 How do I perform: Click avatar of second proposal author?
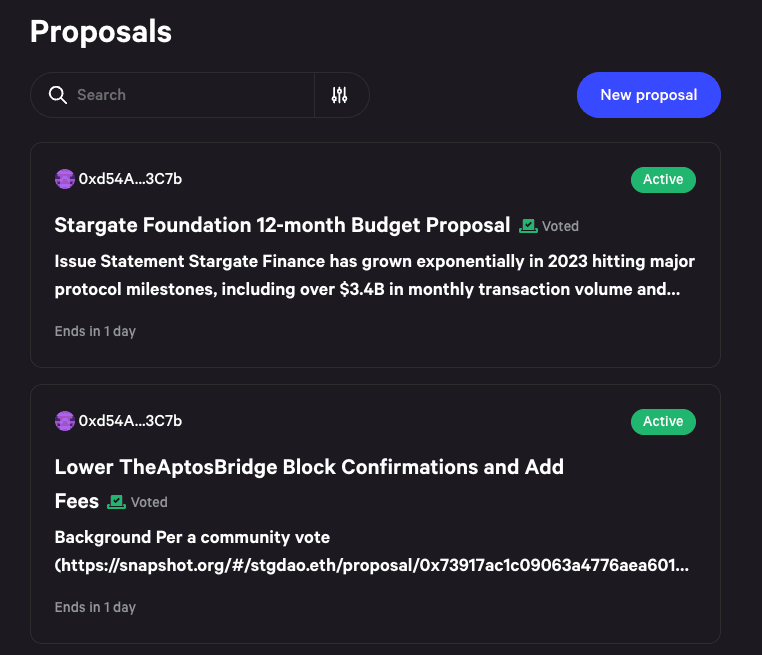65,421
